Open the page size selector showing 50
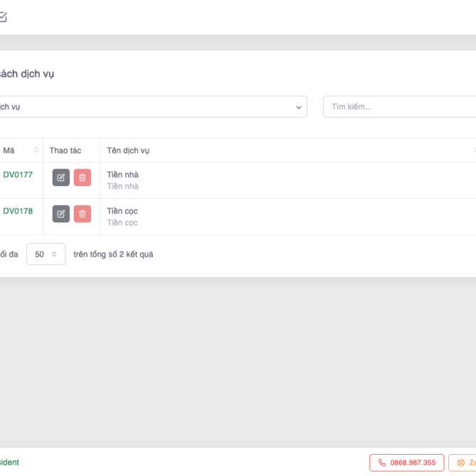 pyautogui.click(x=45, y=254)
